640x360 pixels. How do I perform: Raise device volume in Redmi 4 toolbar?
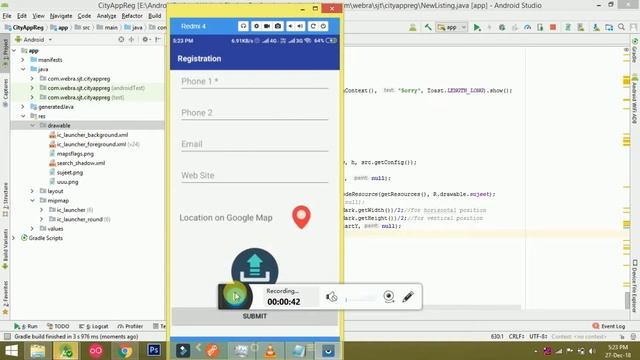[300, 26]
